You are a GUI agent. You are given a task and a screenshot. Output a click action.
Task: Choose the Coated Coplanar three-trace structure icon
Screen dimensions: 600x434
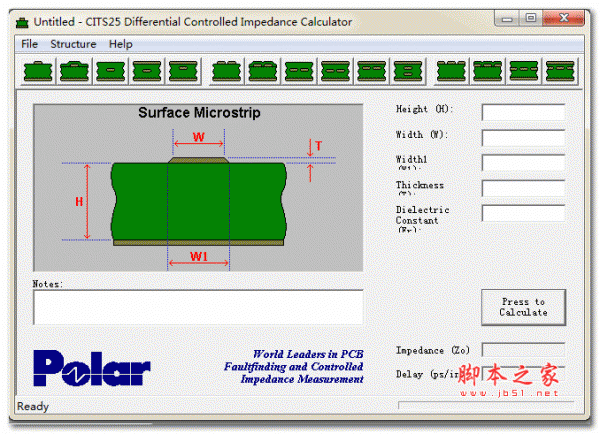tap(488, 71)
